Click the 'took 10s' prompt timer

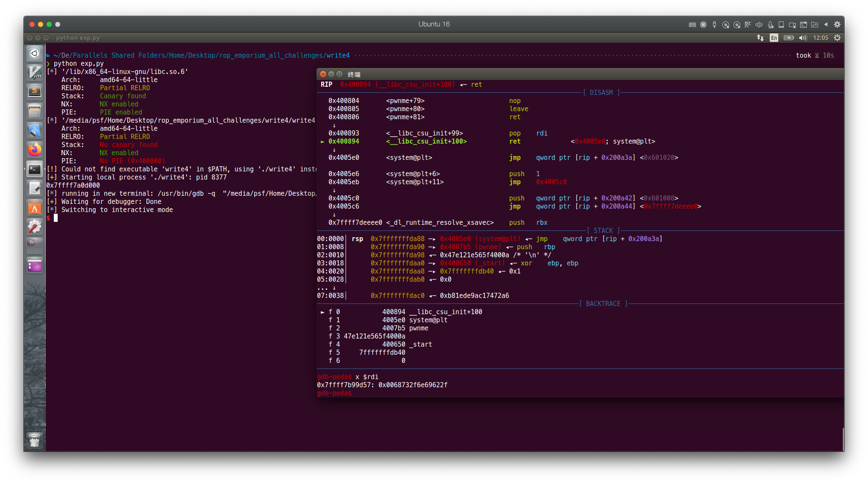(815, 56)
